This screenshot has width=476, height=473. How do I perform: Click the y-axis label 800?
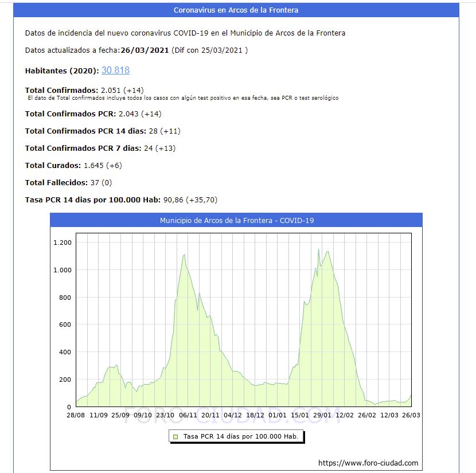pyautogui.click(x=65, y=298)
